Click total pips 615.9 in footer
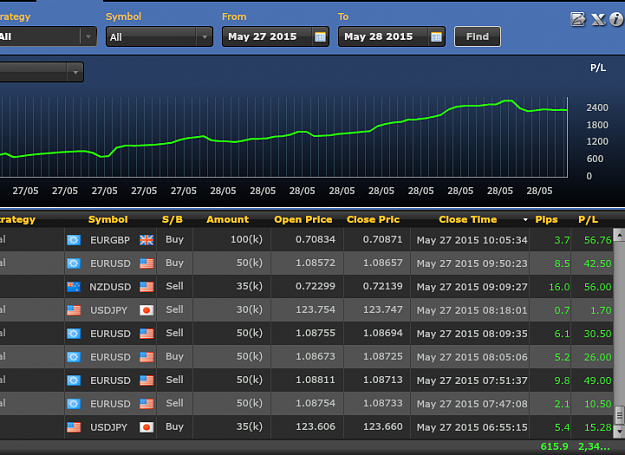625x455 pixels. pyautogui.click(x=554, y=447)
